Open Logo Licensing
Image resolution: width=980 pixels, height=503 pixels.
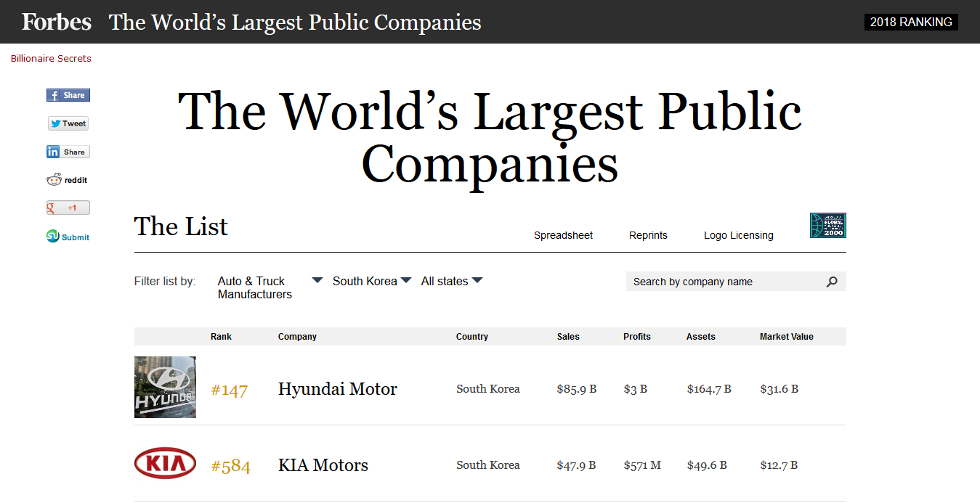[x=738, y=235]
